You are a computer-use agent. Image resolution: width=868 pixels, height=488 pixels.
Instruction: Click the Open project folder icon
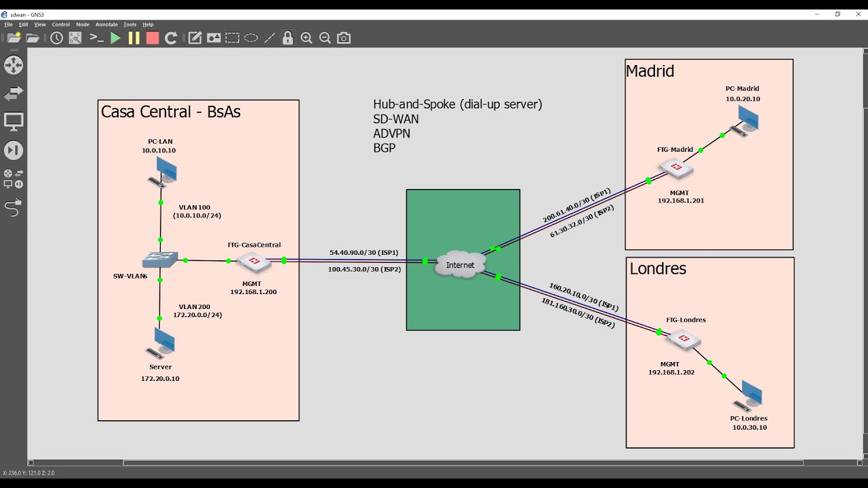[33, 38]
